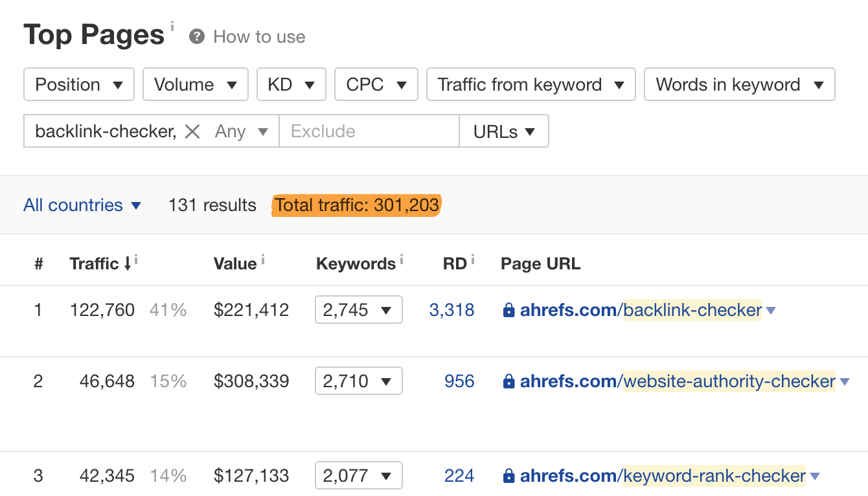
Task: Click the question mark help icon
Action: (197, 37)
